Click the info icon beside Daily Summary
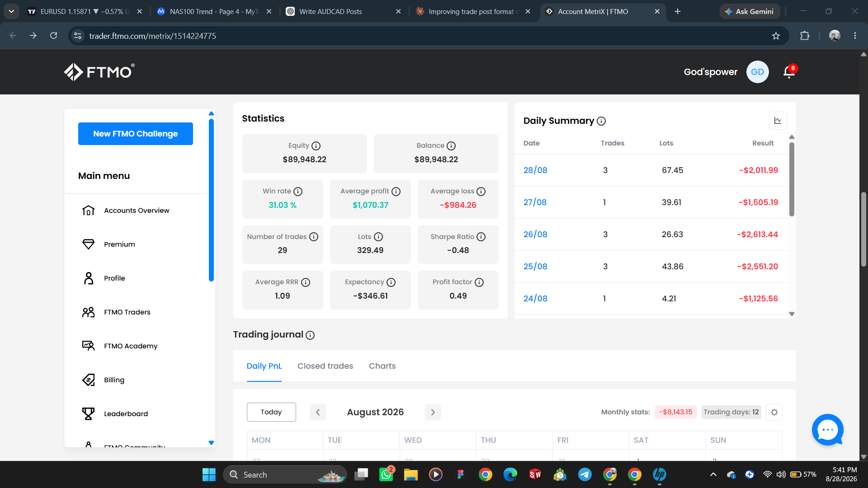Screen dimensions: 868x488 pos(601,121)
